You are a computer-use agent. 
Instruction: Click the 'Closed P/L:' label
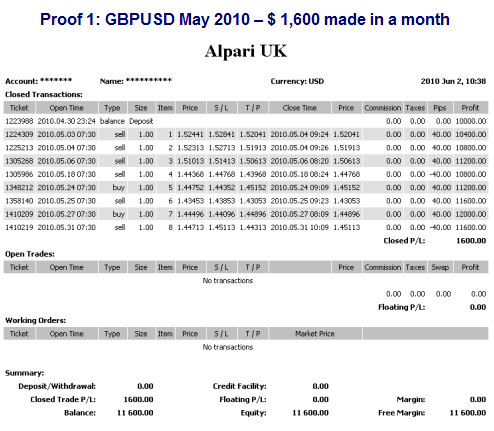[404, 241]
